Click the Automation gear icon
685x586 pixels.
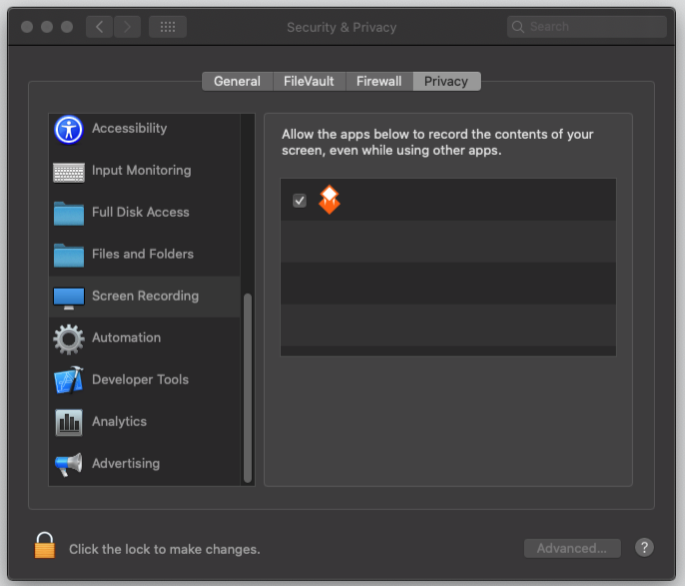[69, 339]
